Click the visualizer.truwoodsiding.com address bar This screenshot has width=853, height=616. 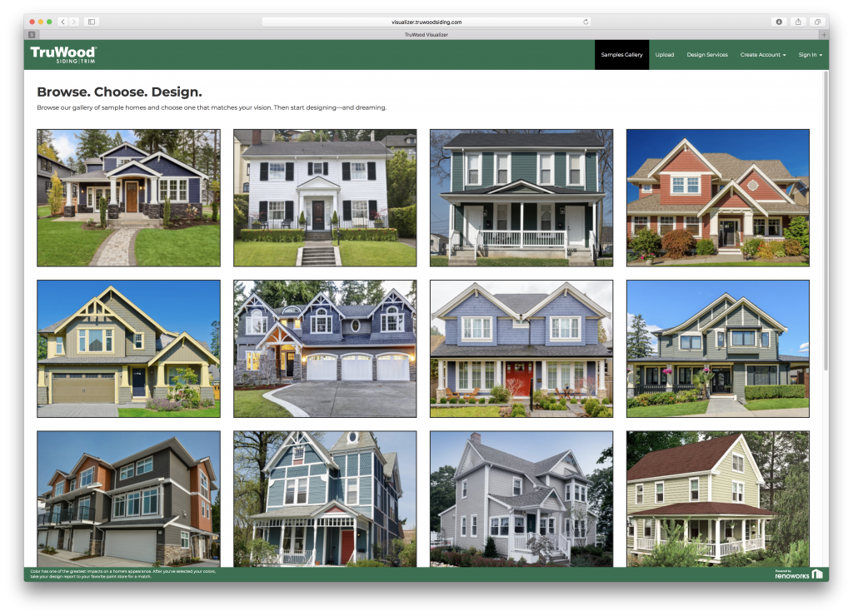[x=426, y=22]
